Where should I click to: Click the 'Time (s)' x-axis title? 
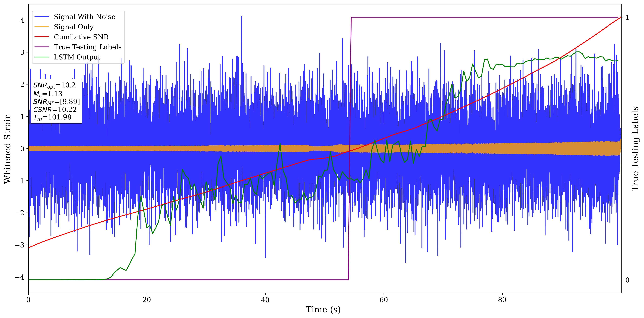pyautogui.click(x=323, y=309)
